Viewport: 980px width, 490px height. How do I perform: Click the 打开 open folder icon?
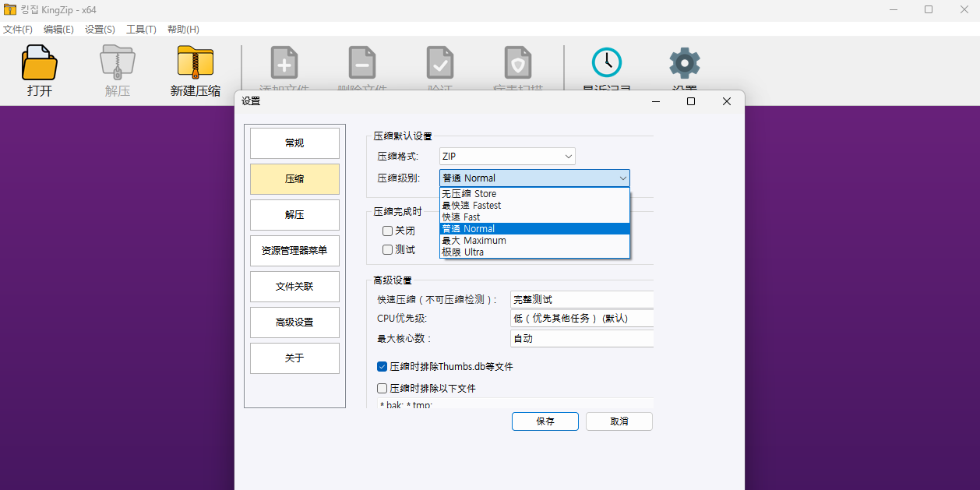tap(40, 62)
